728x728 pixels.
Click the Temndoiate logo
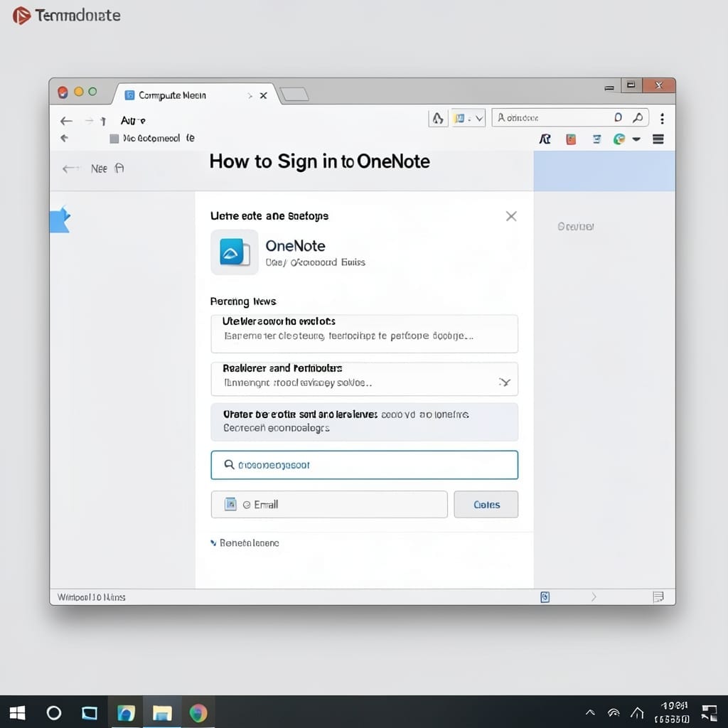click(x=66, y=16)
